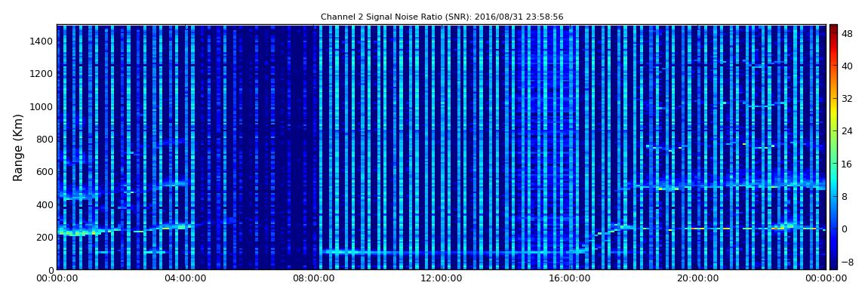Image resolution: width=868 pixels, height=307 pixels.
Task: Click the 1200 range tick label
Action: tap(42, 74)
